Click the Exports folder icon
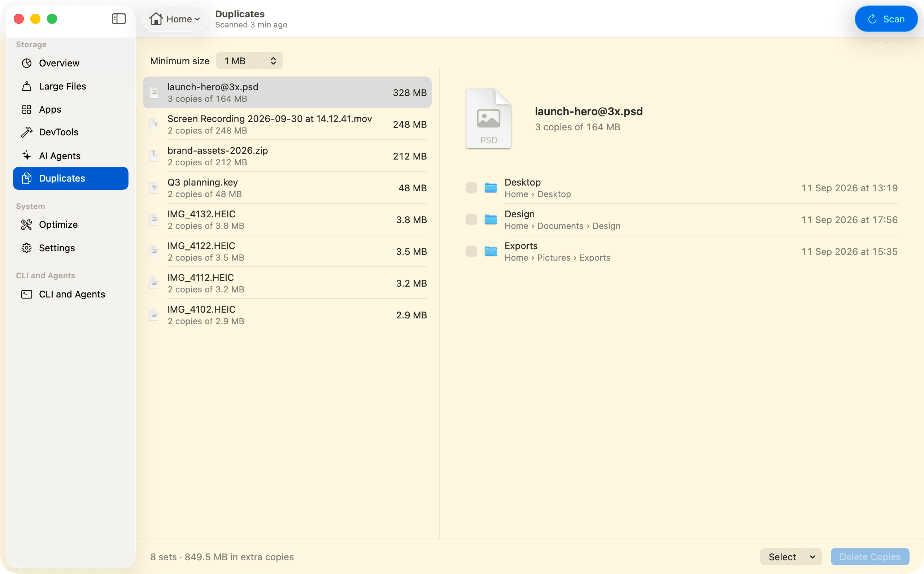The image size is (924, 574). [x=491, y=251]
